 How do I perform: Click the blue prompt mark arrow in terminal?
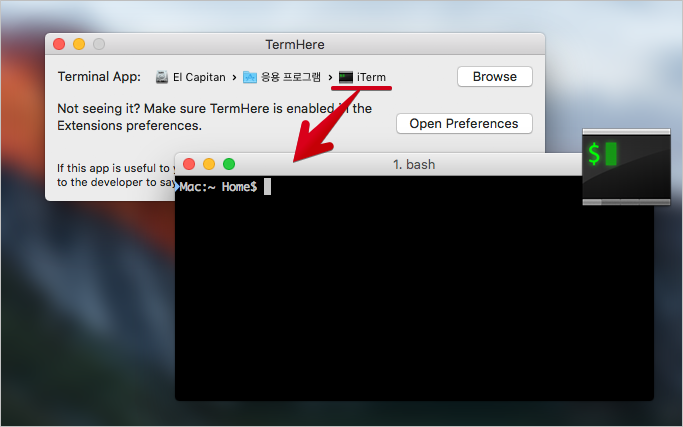coord(177,187)
